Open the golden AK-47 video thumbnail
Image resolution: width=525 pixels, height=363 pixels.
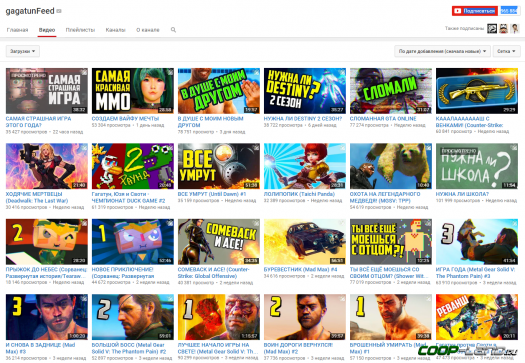coord(477,91)
